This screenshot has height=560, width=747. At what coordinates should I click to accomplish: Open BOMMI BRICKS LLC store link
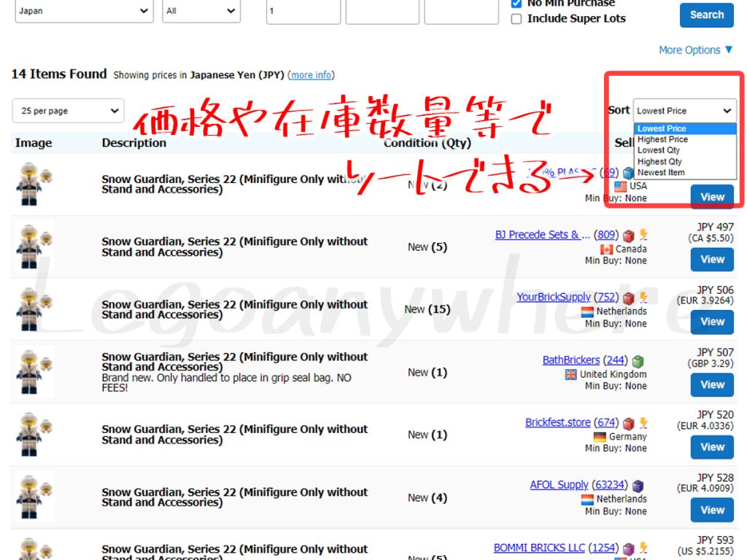point(539,548)
